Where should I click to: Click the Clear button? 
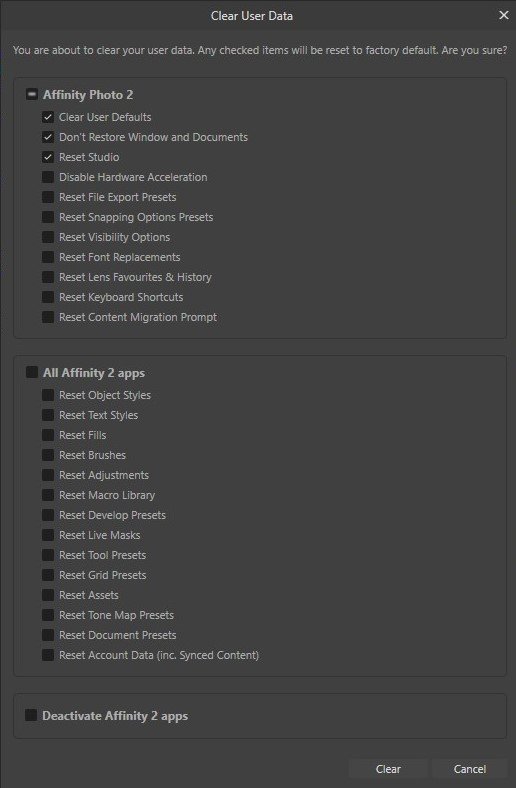[x=388, y=769]
